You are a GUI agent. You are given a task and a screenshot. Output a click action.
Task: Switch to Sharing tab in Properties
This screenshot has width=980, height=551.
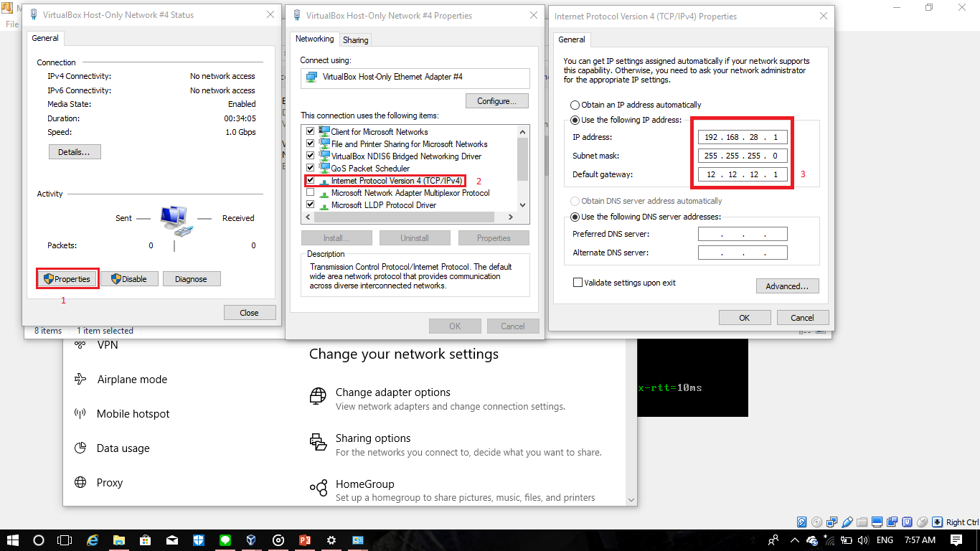[x=356, y=40]
